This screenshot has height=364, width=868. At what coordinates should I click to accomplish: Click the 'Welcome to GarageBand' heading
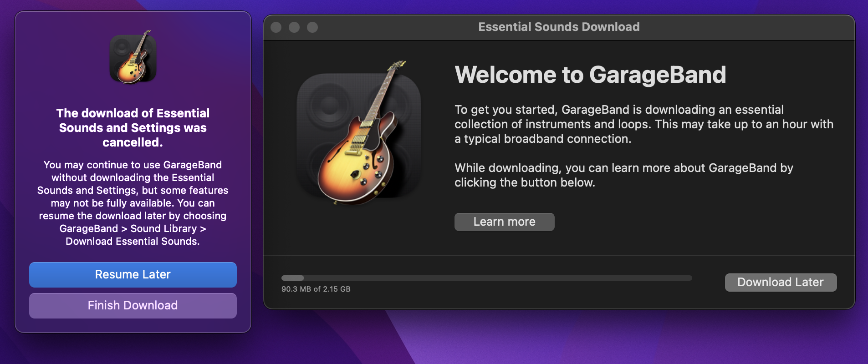590,75
